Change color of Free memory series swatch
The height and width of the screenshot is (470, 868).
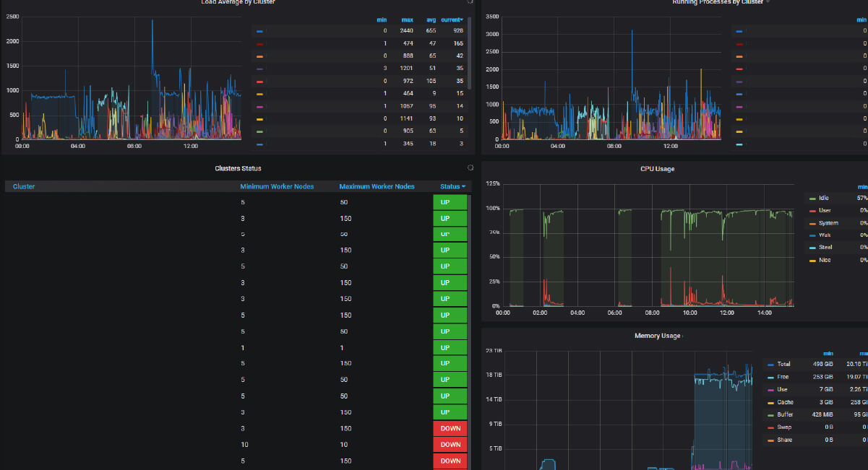[x=770, y=377]
